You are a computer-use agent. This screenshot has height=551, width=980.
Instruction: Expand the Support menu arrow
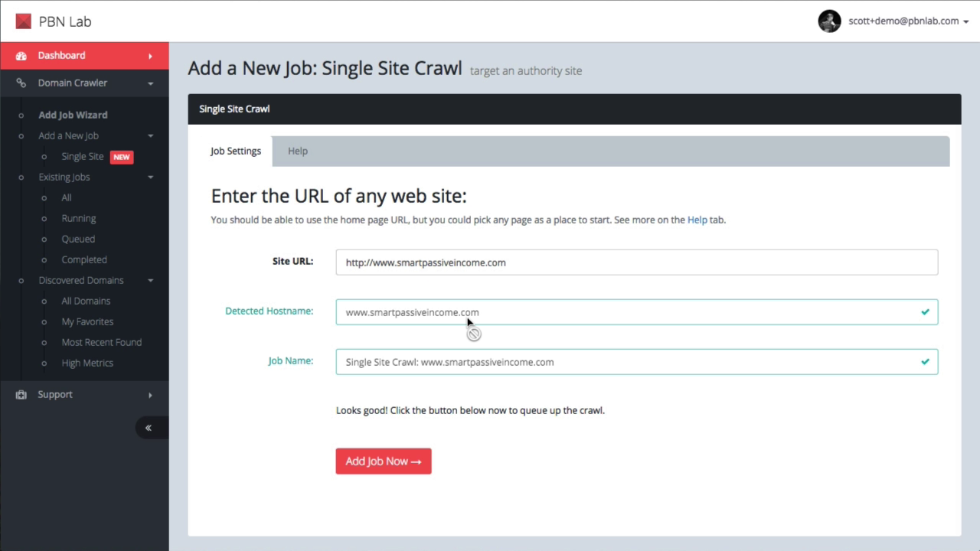[150, 395]
